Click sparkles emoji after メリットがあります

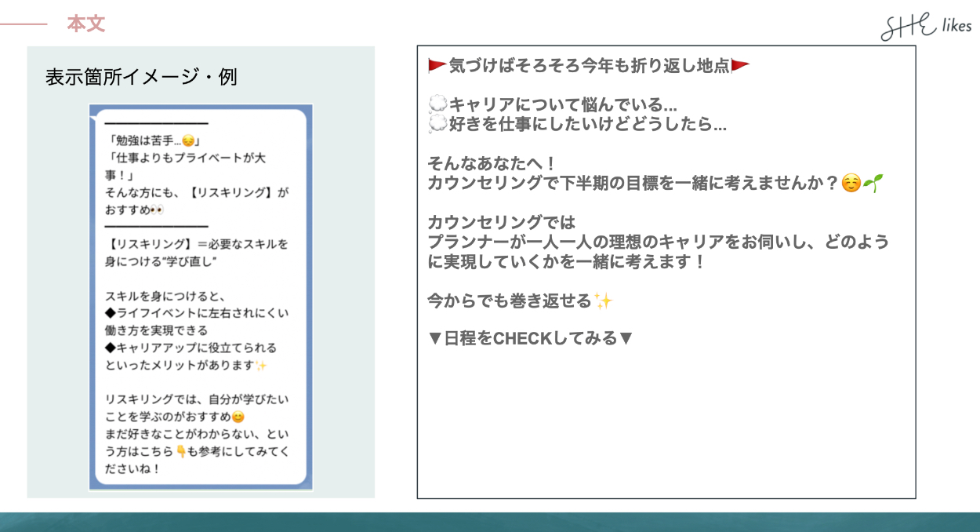262,366
